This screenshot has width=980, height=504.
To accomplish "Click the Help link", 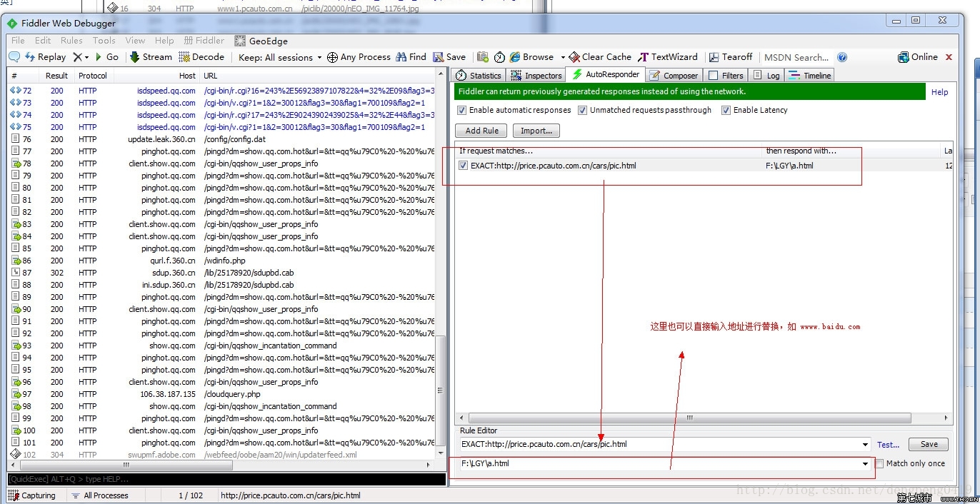I will [940, 92].
